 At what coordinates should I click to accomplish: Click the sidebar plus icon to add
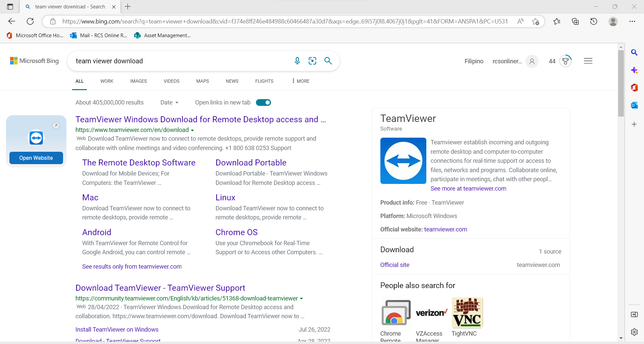(x=634, y=124)
